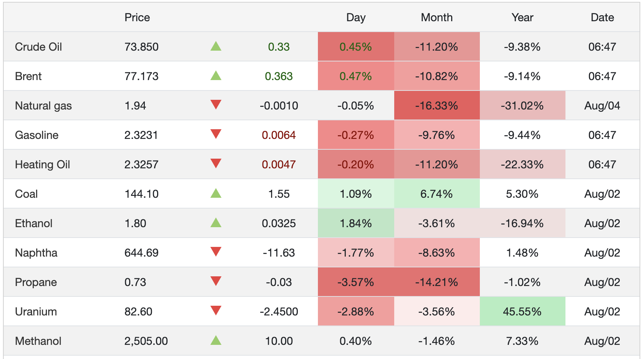This screenshot has width=644, height=359.
Task: Open the Brent commodity link
Action: pos(28,76)
